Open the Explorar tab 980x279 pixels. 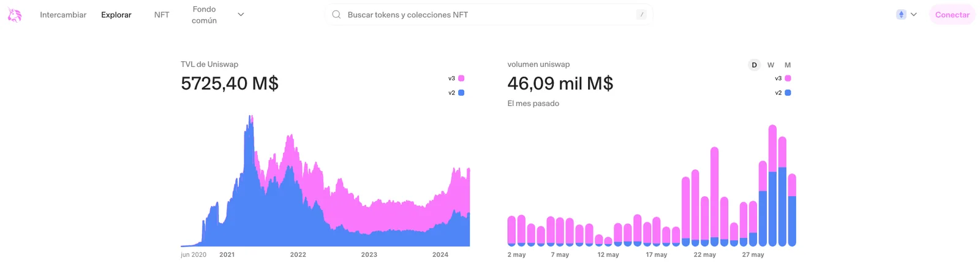point(116,15)
